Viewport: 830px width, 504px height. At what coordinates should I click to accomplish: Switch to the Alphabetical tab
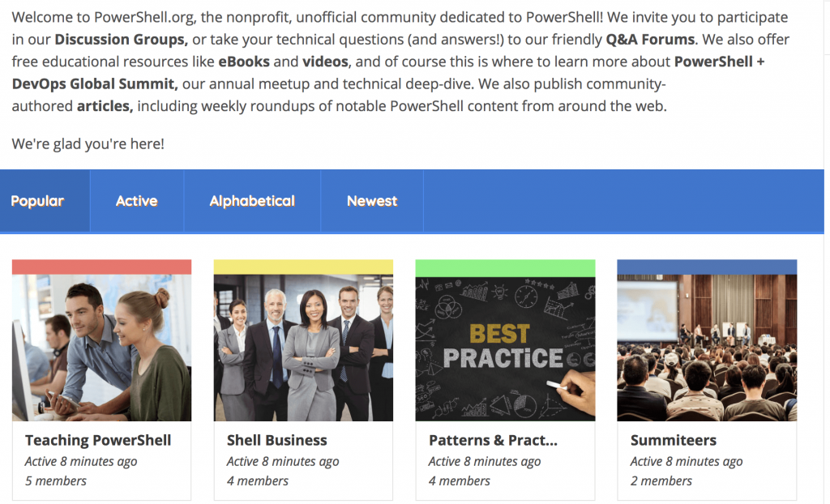click(x=251, y=200)
